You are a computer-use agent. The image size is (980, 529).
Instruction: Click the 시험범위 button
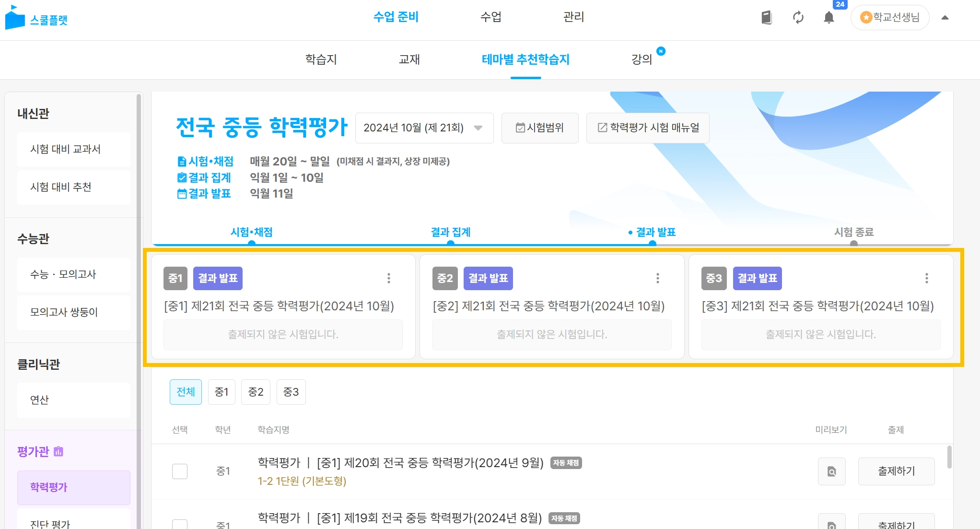(540, 128)
